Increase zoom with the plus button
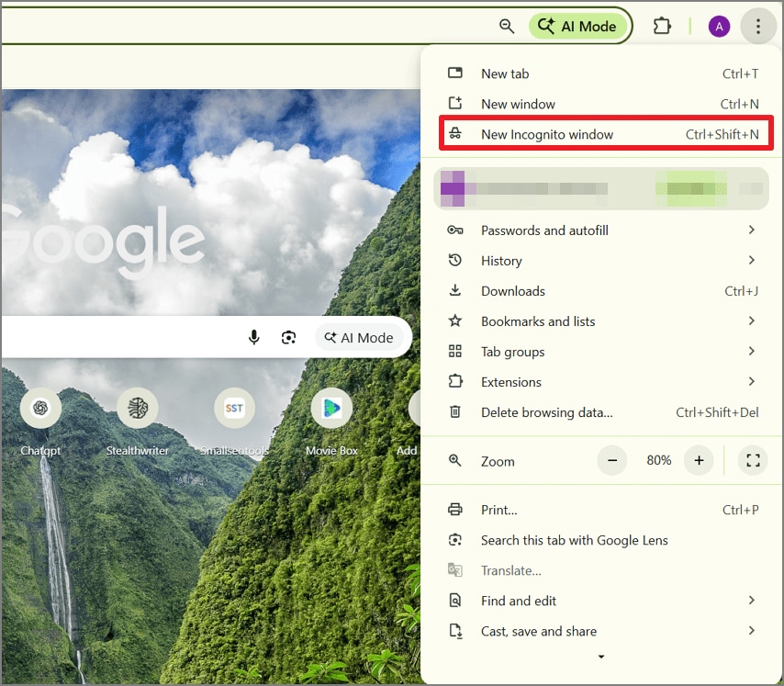Viewport: 784px width, 686px height. click(x=699, y=460)
